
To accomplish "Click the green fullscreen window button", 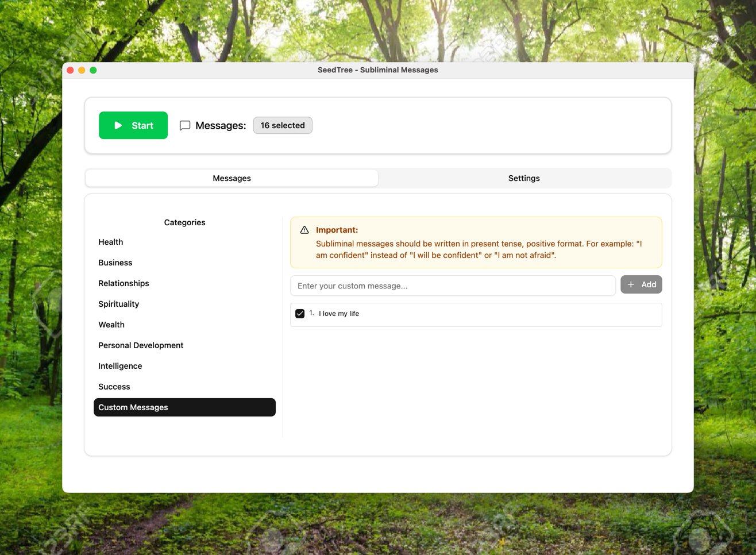I will click(x=93, y=70).
